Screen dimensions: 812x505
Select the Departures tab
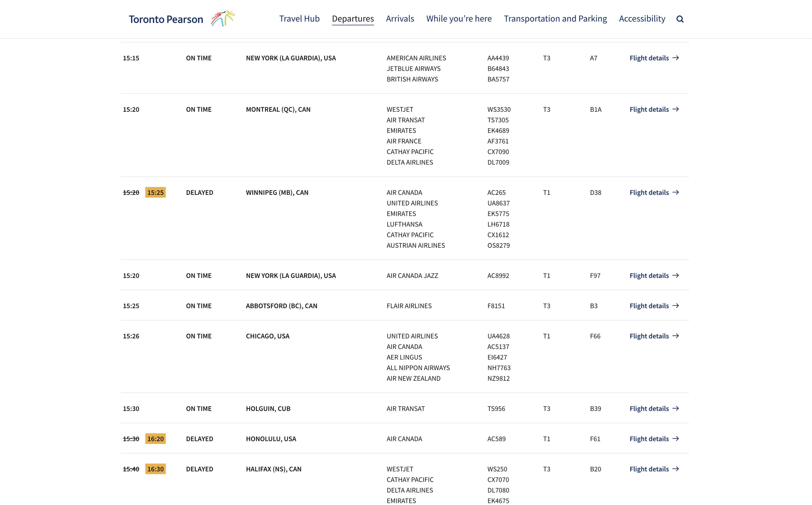pos(353,19)
